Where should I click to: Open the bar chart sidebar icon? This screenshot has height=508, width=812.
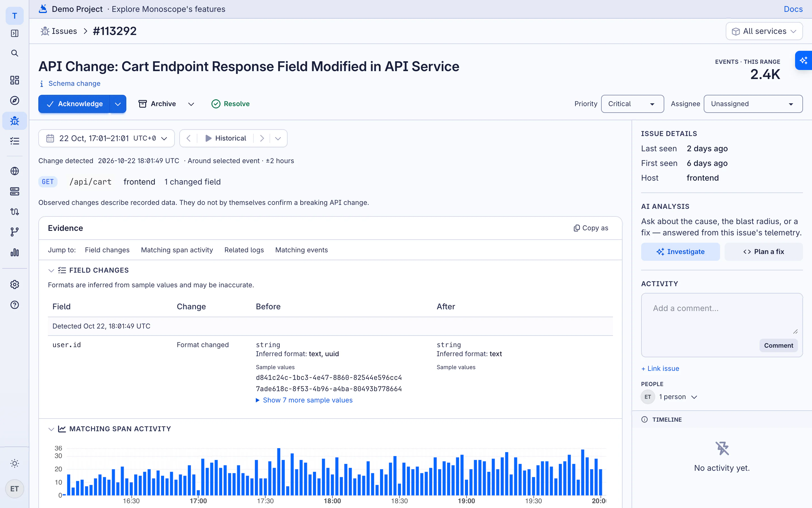coord(14,252)
